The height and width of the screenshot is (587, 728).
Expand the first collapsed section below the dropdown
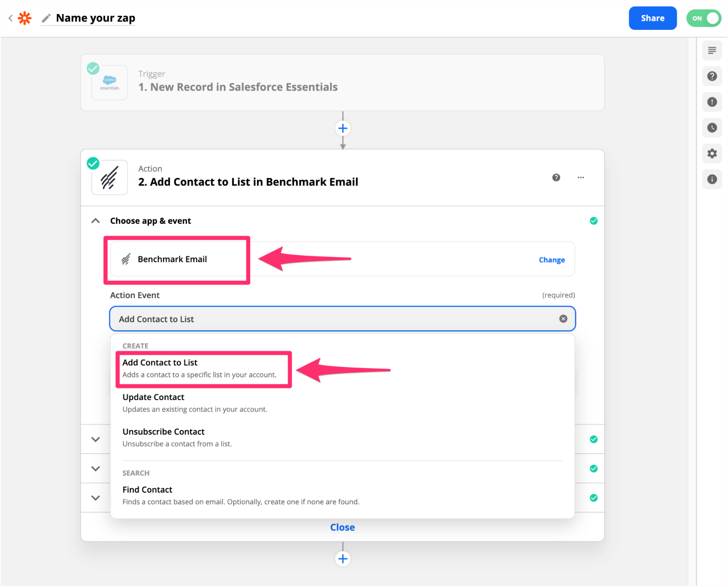click(x=95, y=439)
